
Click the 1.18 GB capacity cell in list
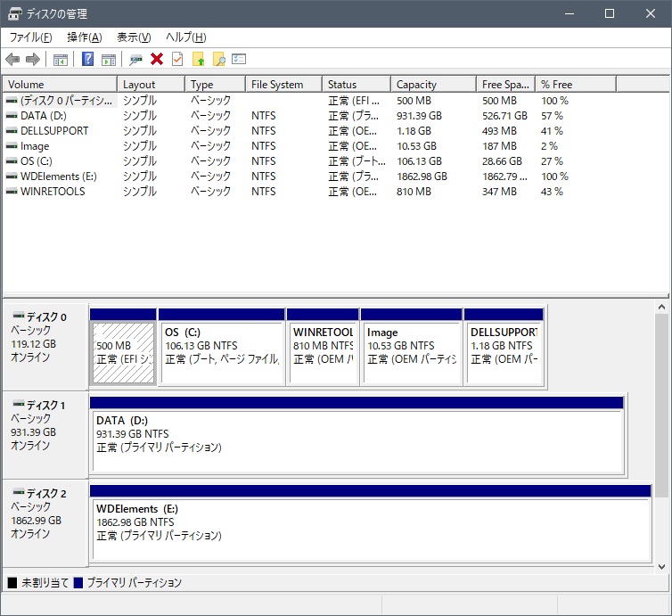414,131
